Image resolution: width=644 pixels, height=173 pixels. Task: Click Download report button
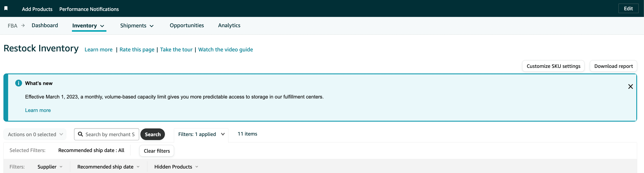pyautogui.click(x=613, y=66)
